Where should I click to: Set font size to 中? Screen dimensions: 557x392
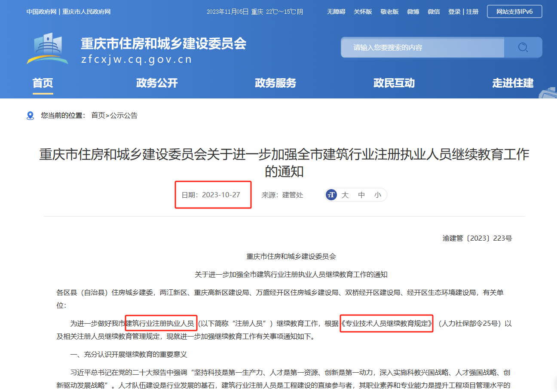(361, 195)
